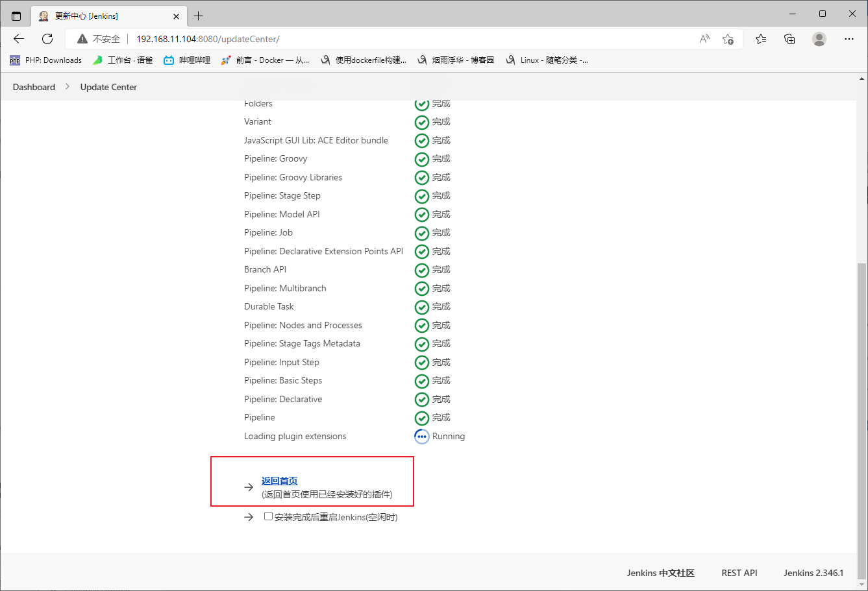Viewport: 868px width, 591px height.
Task: Open the PHP: Downloads bookmark
Action: click(x=45, y=60)
